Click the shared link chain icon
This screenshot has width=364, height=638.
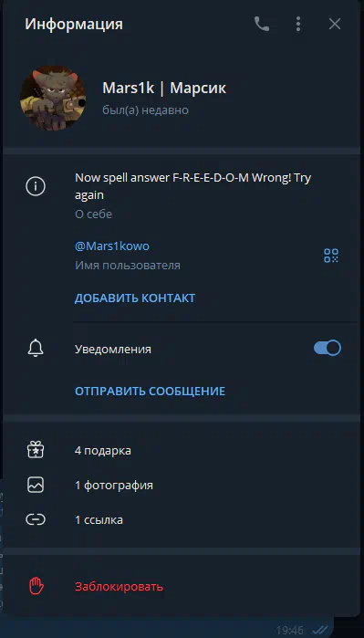coord(36,519)
